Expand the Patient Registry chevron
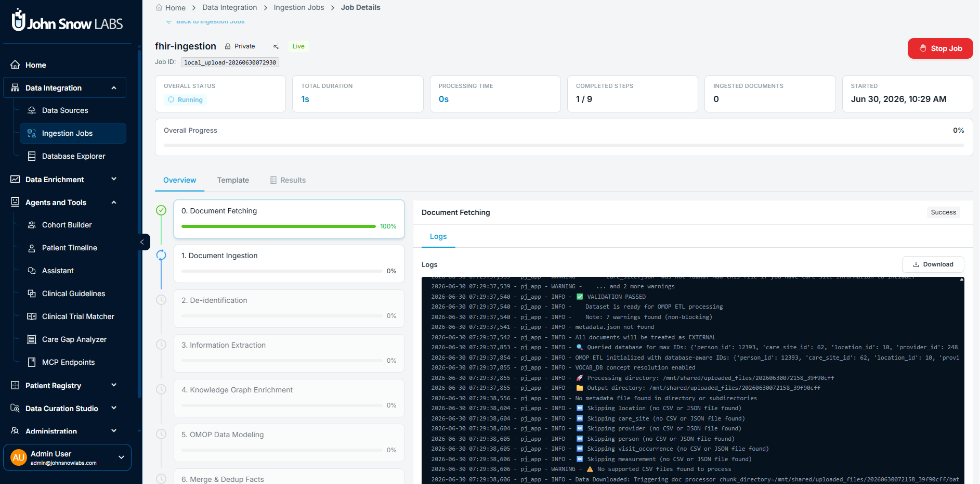Image resolution: width=980 pixels, height=484 pixels. tap(114, 385)
